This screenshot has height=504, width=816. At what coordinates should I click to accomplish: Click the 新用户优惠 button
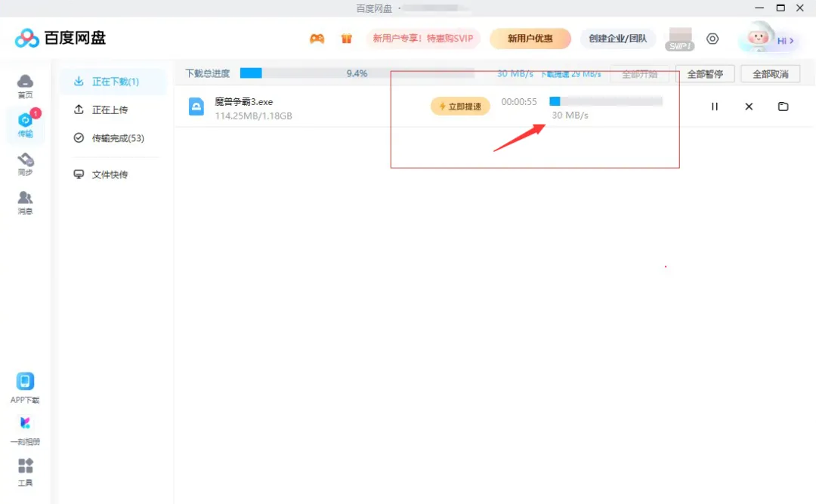pos(530,39)
